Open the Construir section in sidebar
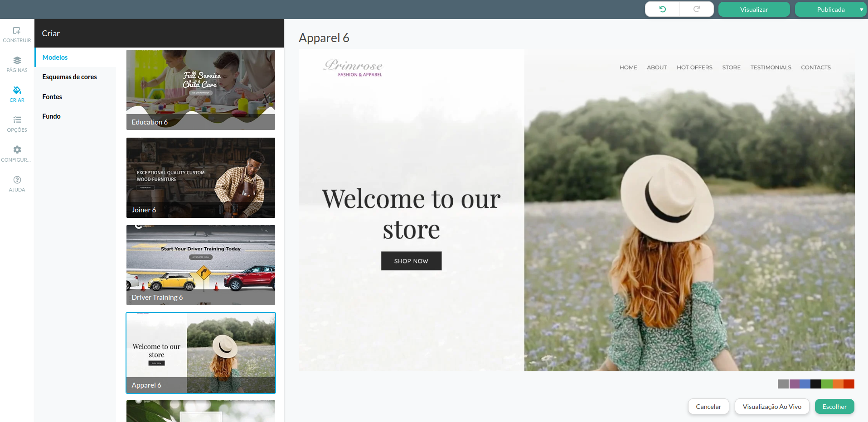Screen dimensions: 868x422 17,34
